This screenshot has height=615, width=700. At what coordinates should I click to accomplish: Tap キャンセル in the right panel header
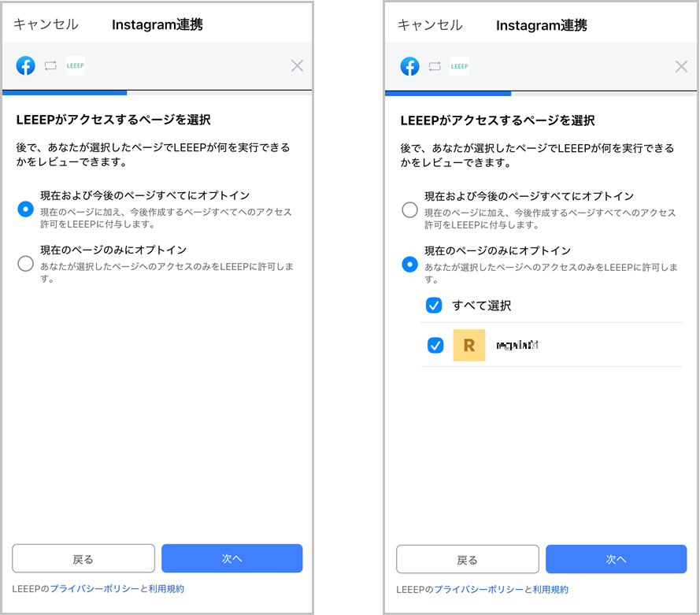[x=430, y=25]
